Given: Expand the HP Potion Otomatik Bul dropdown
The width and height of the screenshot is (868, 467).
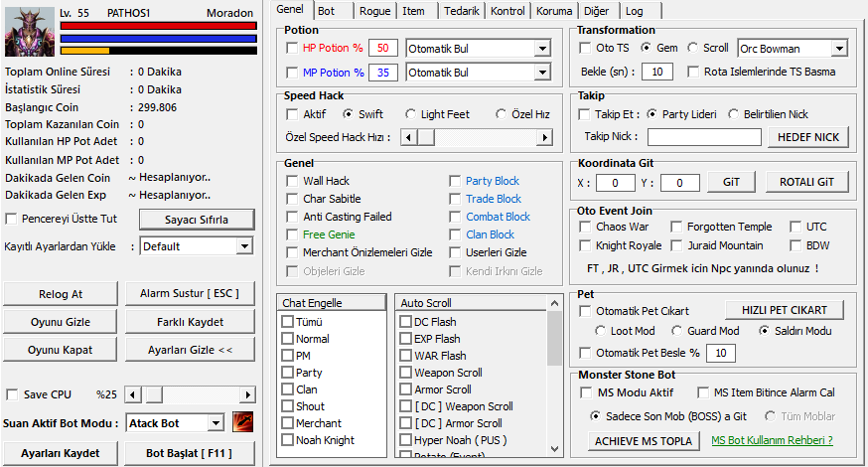Looking at the screenshot, I should coord(541,48).
